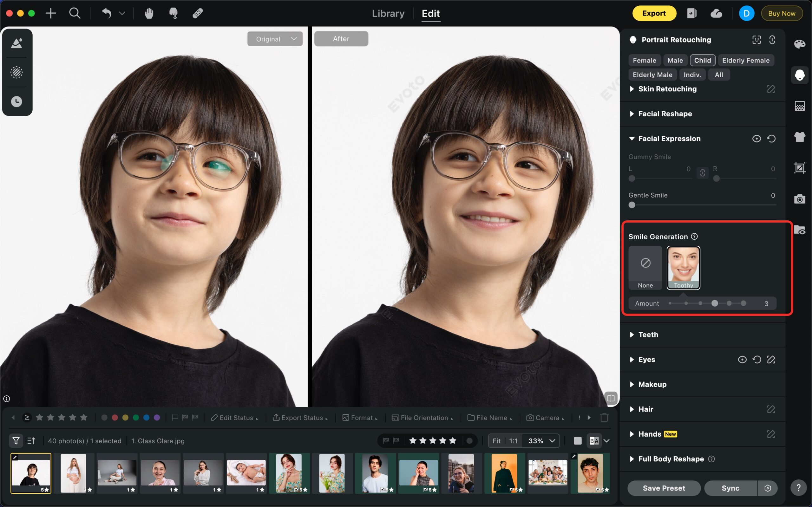Select the hand pan tool
812x507 pixels.
(149, 13)
